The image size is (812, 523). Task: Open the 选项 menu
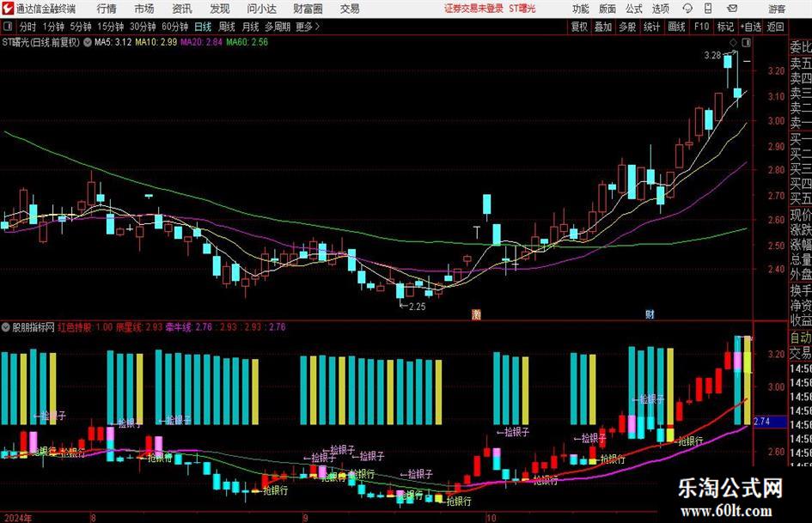(x=660, y=9)
